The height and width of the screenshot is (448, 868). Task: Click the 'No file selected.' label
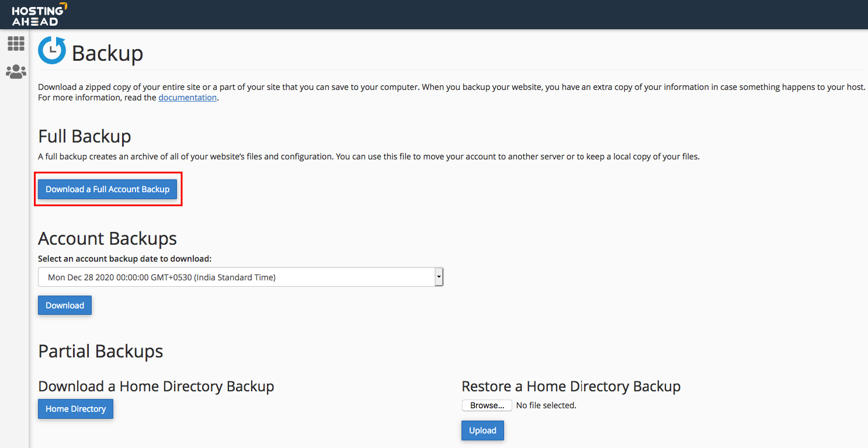click(546, 405)
